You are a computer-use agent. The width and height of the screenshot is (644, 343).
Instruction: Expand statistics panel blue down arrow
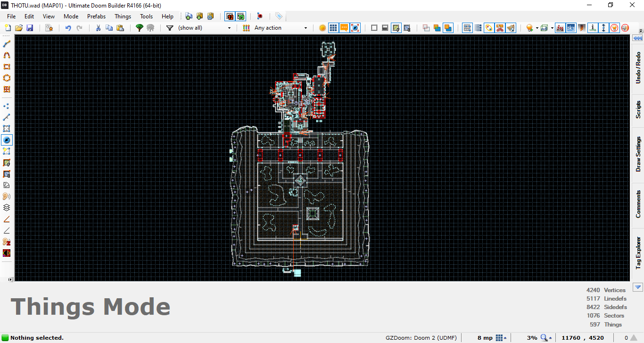(x=638, y=287)
